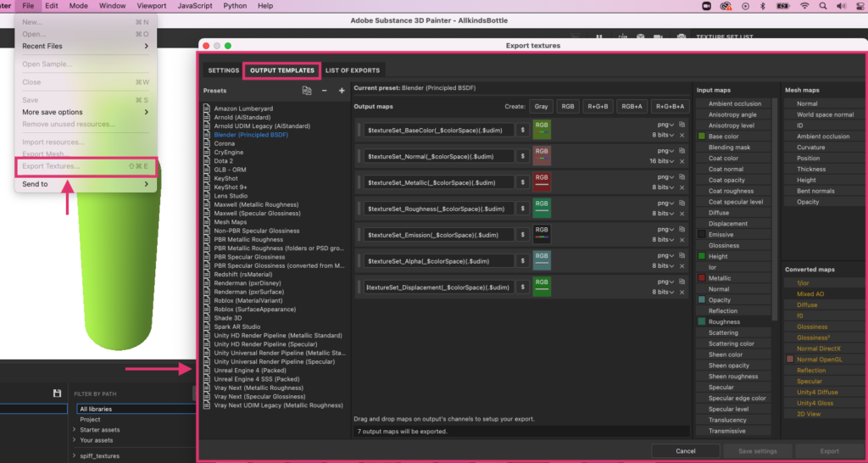
Task: Open Metallic file format png dropdown
Action: pyautogui.click(x=666, y=176)
